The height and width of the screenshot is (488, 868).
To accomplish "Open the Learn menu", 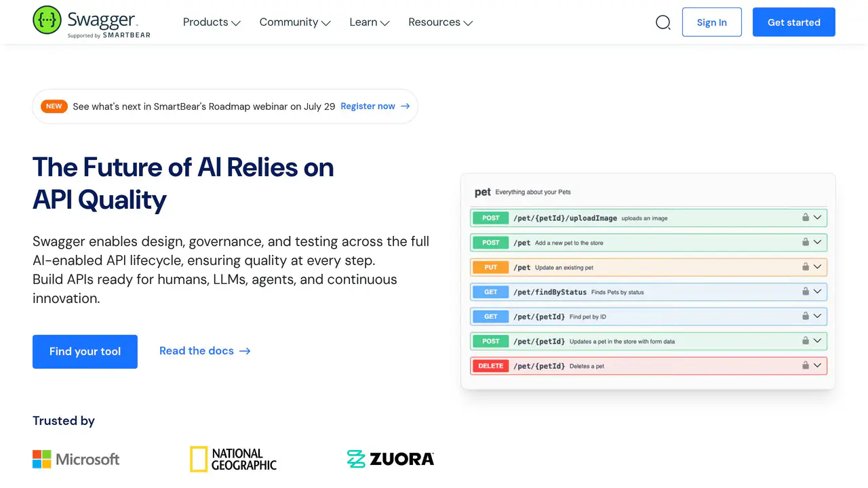I will (x=370, y=22).
